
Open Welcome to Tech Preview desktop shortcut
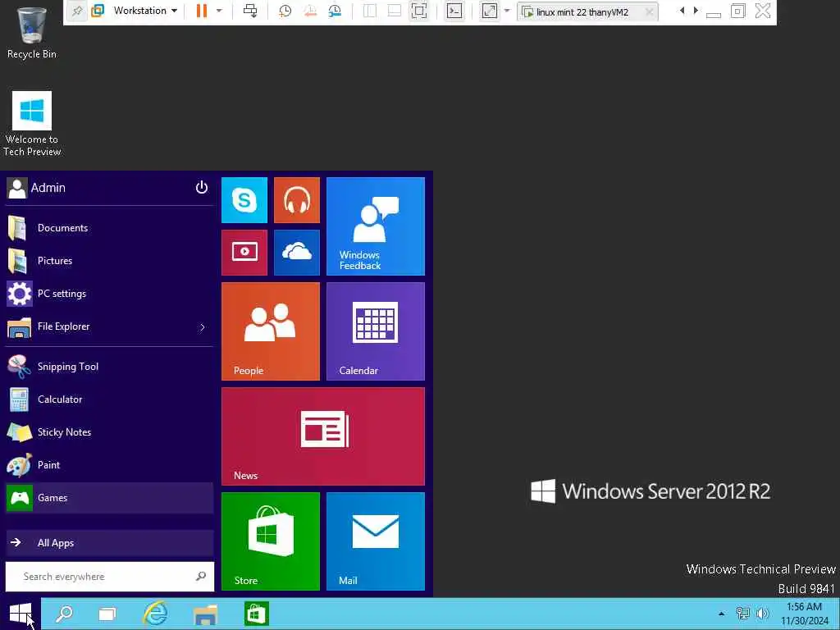pyautogui.click(x=32, y=125)
